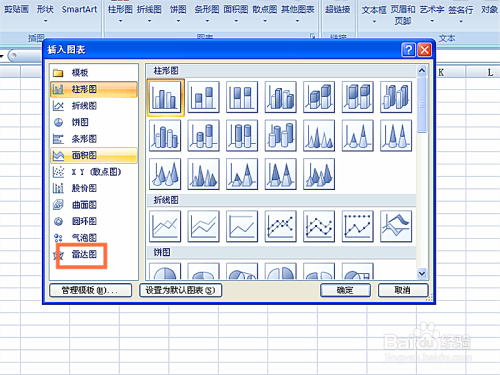
Task: Click 剪贴画 clip art in the ribbon
Action: pyautogui.click(x=16, y=9)
